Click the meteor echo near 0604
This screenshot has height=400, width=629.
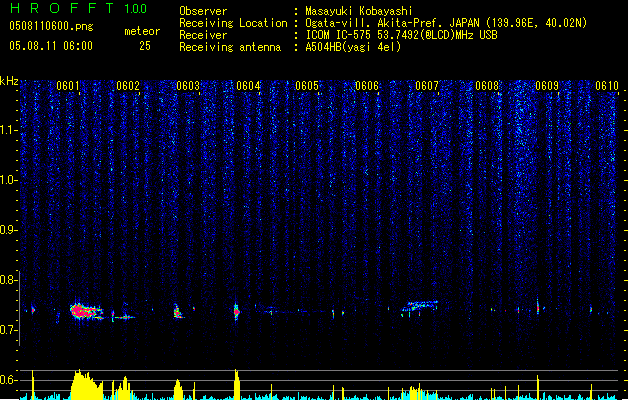(236, 311)
